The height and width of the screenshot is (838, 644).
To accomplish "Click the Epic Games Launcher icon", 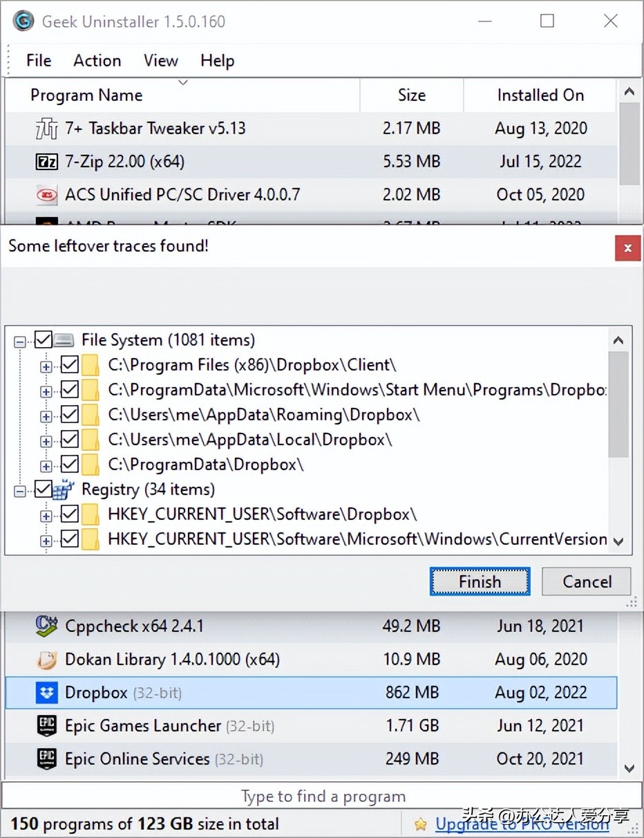I will [x=46, y=726].
